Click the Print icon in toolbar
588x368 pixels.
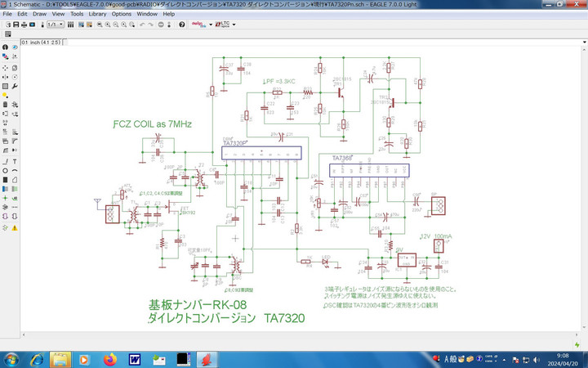(x=25, y=25)
